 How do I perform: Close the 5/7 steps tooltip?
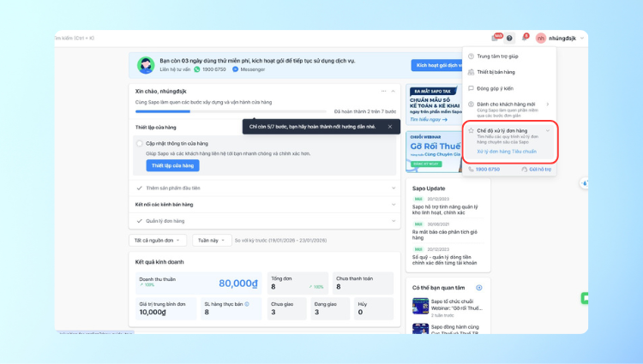click(x=389, y=126)
